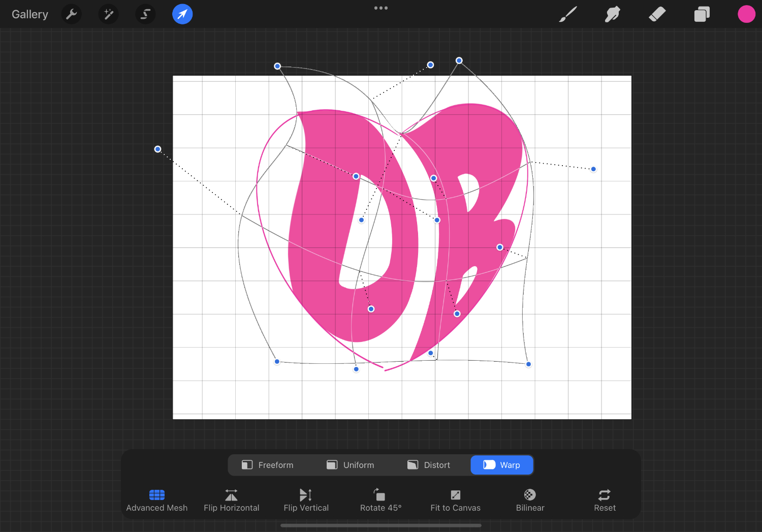Select the Smudge tool

(x=612, y=14)
